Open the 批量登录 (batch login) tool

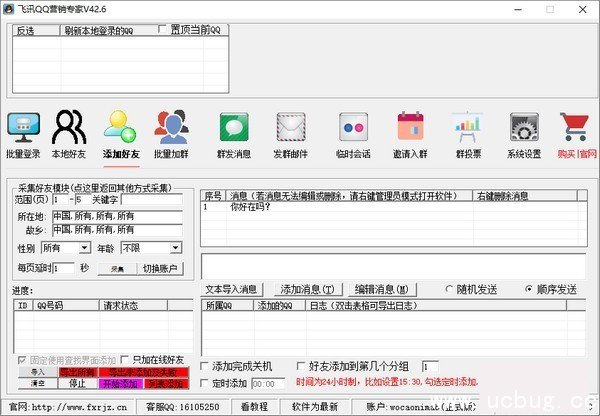tap(23, 135)
